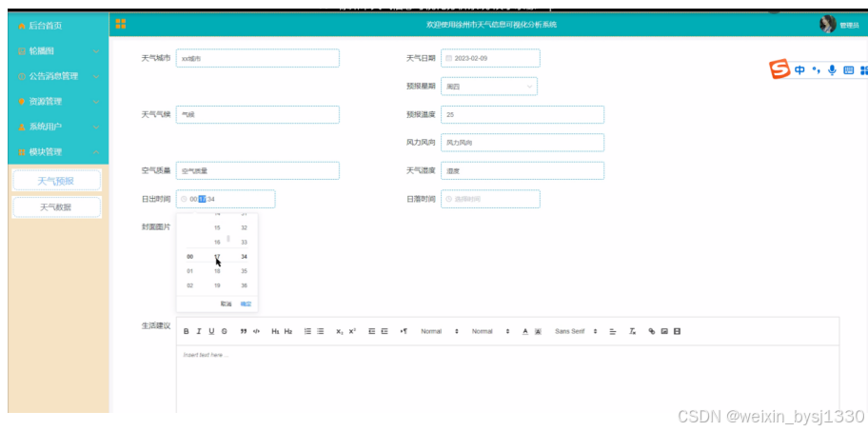Toggle bold formatting in the editor

tap(186, 331)
